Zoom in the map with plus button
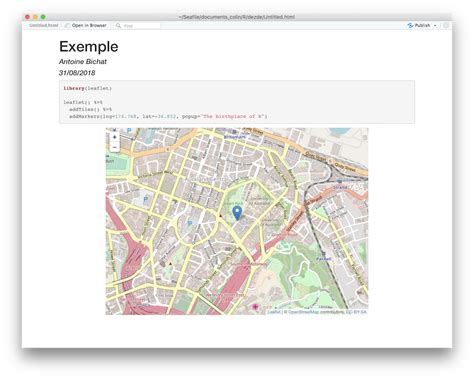The image size is (474, 379). point(115,137)
